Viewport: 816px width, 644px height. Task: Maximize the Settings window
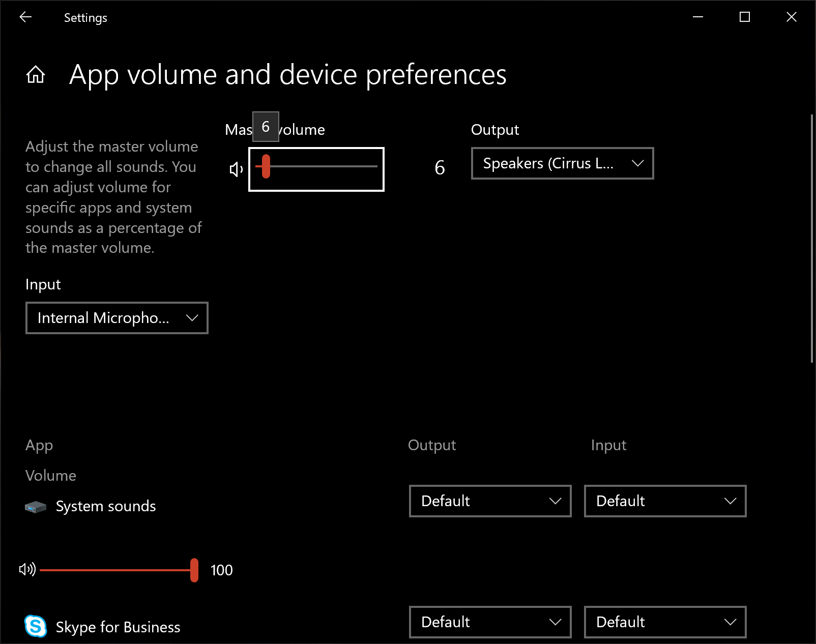click(x=745, y=17)
